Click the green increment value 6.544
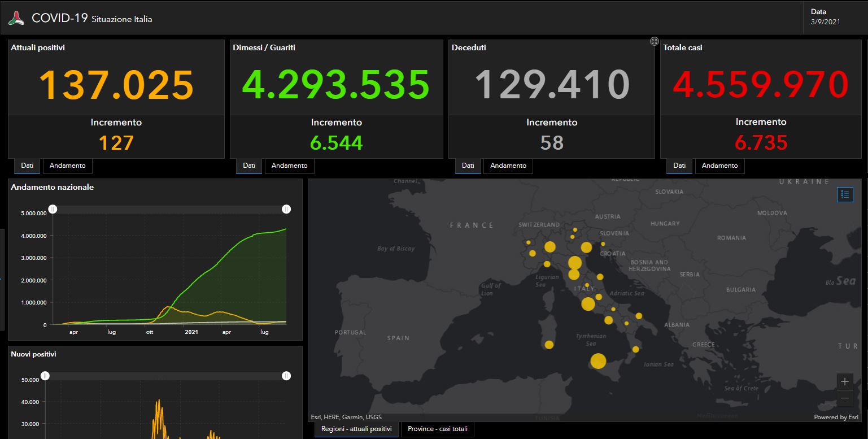This screenshot has height=439, width=868. click(337, 143)
